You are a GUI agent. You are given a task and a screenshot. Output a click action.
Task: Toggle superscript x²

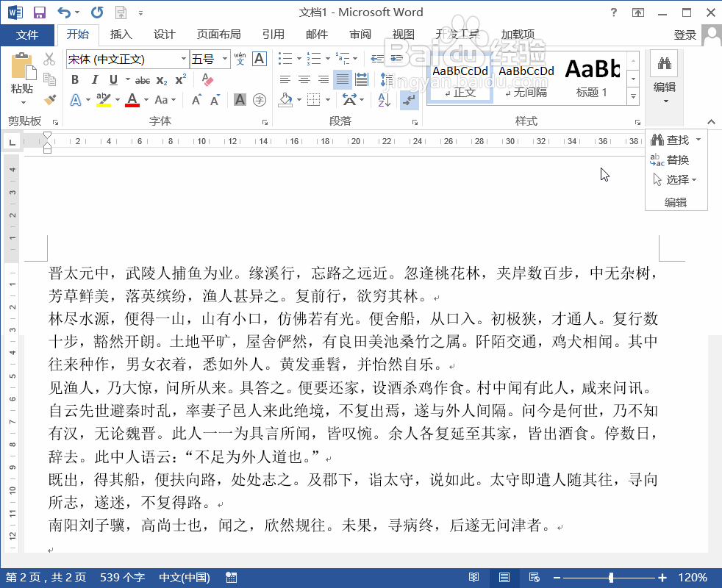coord(181,79)
